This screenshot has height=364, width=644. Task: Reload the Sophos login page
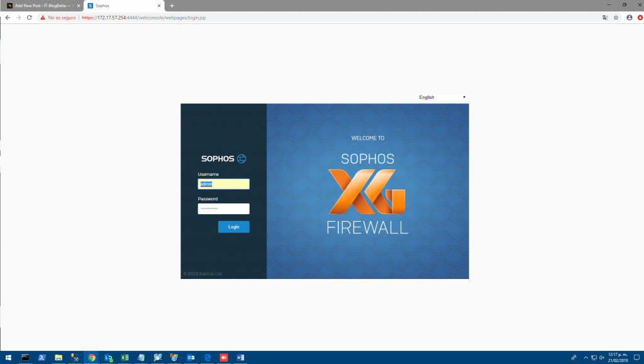tap(29, 18)
